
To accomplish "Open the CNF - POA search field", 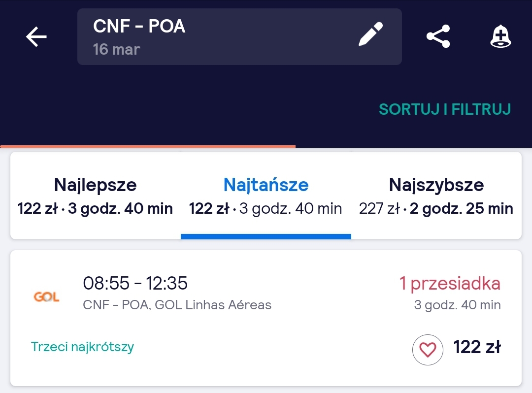I will pyautogui.click(x=239, y=36).
